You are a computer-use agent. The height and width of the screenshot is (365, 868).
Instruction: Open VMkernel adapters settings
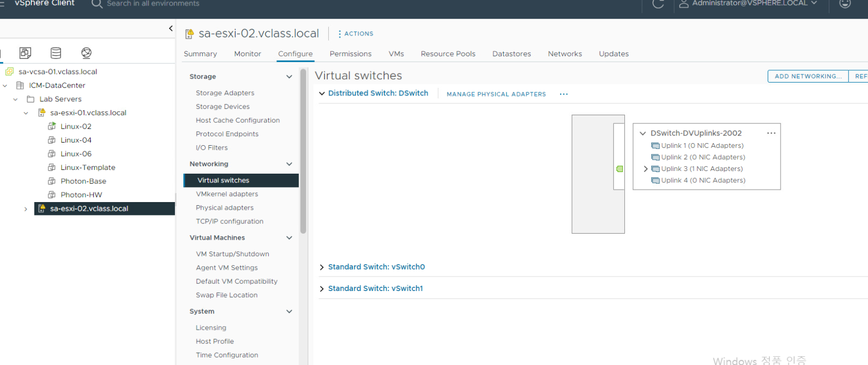click(227, 194)
